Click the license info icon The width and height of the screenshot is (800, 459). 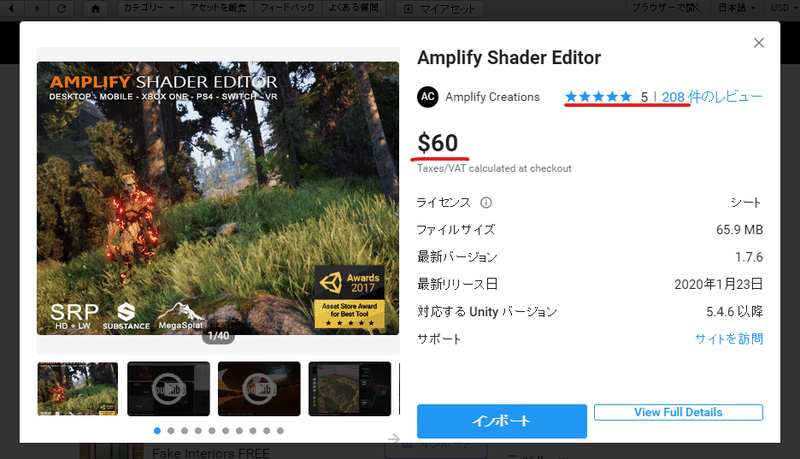pyautogui.click(x=486, y=203)
